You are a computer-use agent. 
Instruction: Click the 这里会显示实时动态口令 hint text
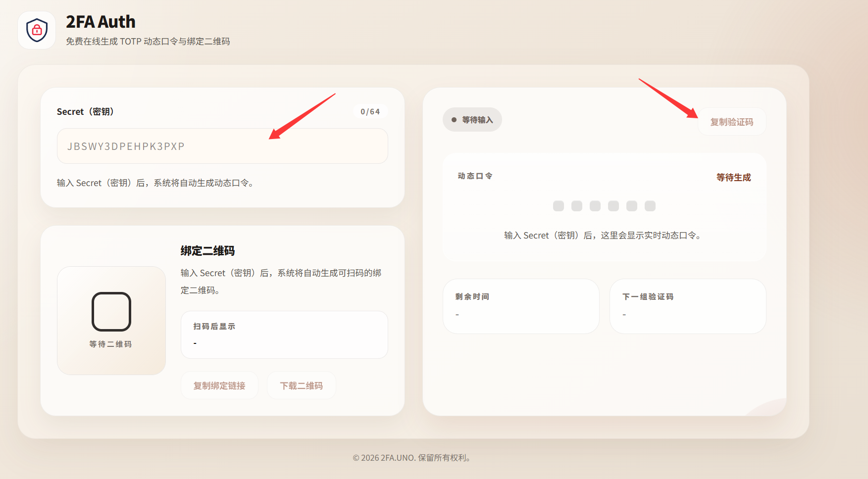click(x=603, y=236)
